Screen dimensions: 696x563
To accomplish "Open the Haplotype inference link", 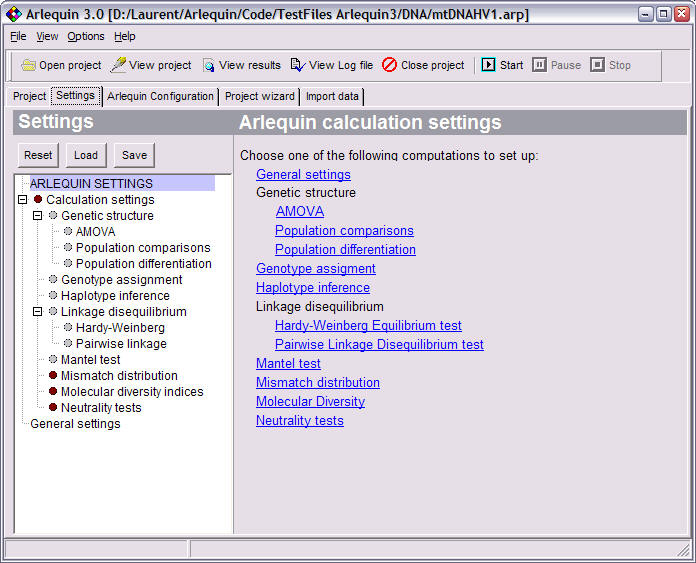I will click(x=313, y=288).
